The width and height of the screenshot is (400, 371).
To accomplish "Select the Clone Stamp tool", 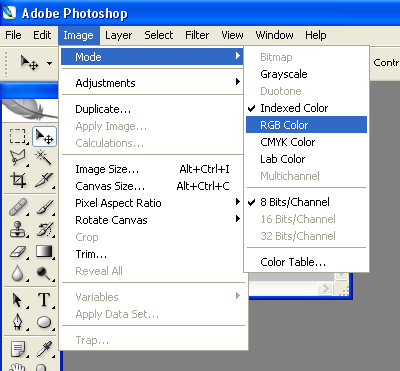I will click(17, 229).
